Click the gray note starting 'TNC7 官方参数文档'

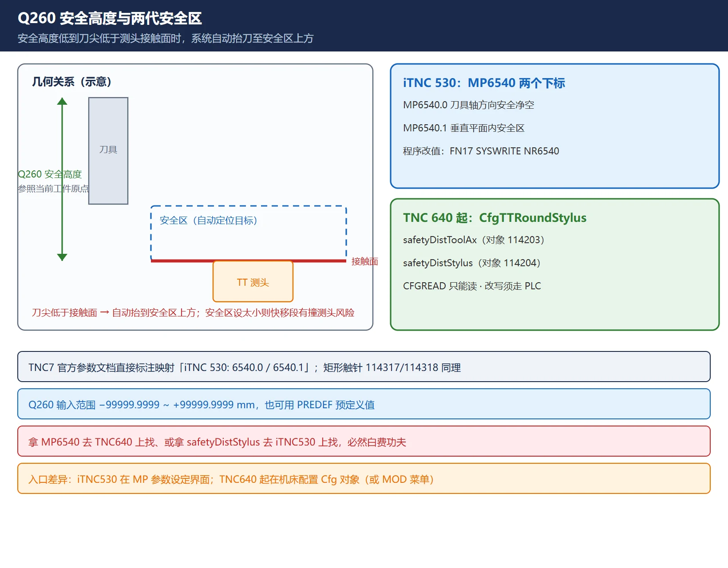pyautogui.click(x=364, y=367)
